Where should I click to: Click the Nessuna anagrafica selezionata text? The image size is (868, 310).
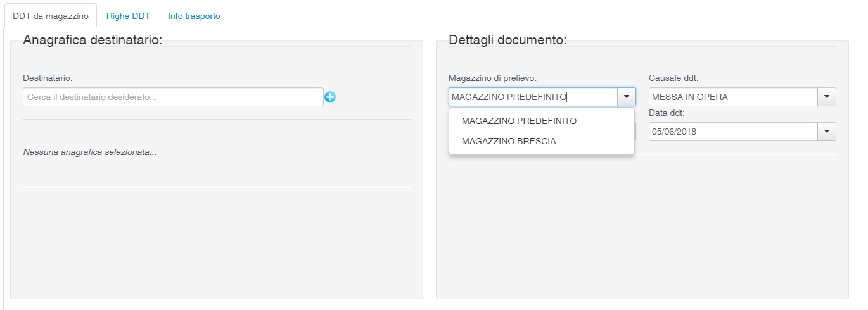89,152
